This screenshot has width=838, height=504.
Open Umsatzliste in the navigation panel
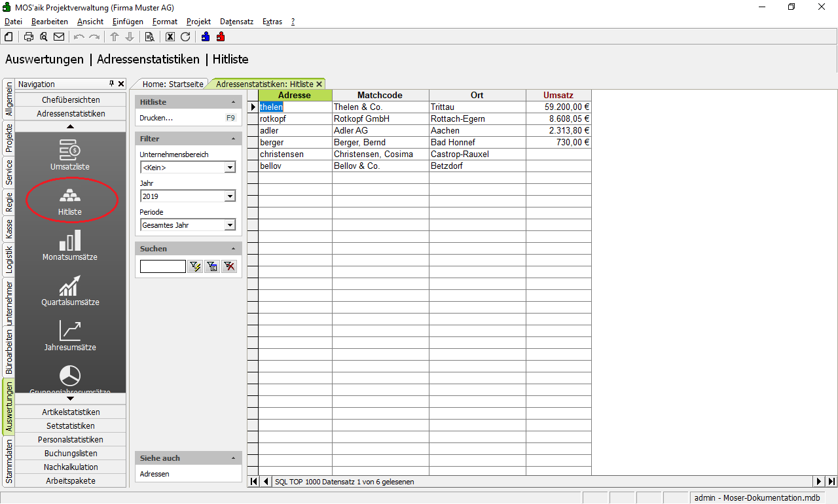click(70, 155)
